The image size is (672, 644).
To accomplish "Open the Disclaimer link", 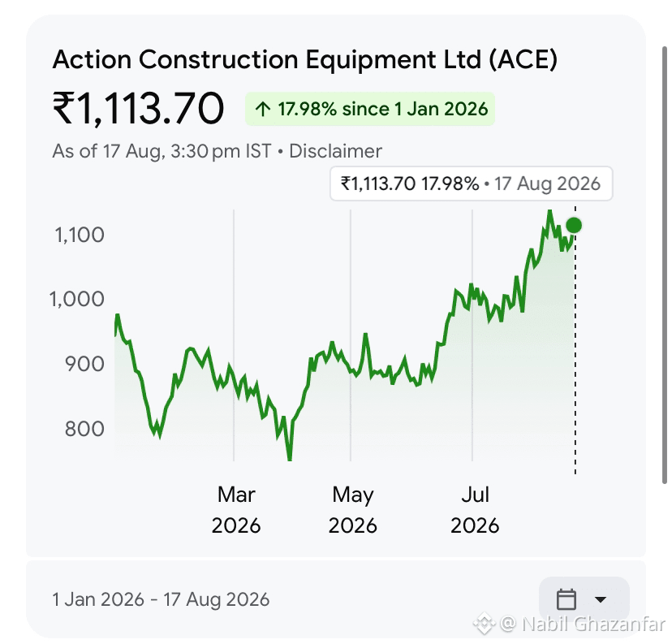I will [335, 151].
